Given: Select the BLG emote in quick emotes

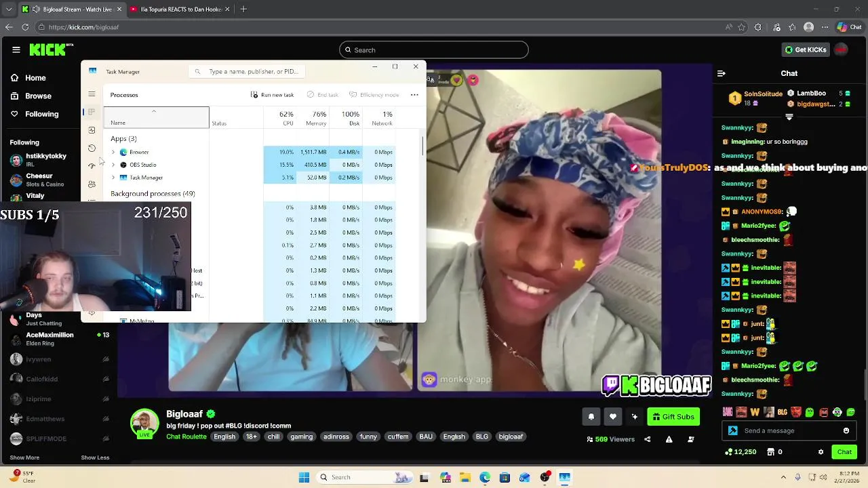Looking at the screenshot, I should pyautogui.click(x=783, y=412).
